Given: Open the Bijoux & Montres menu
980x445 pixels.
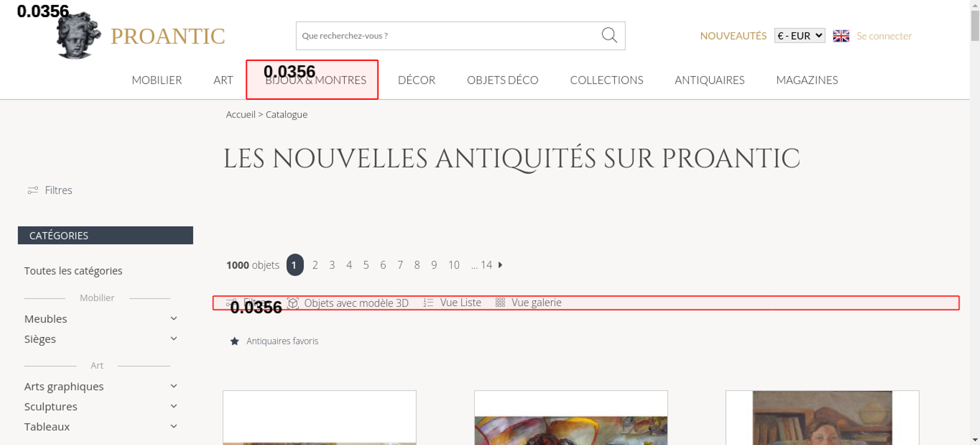Looking at the screenshot, I should coord(316,80).
